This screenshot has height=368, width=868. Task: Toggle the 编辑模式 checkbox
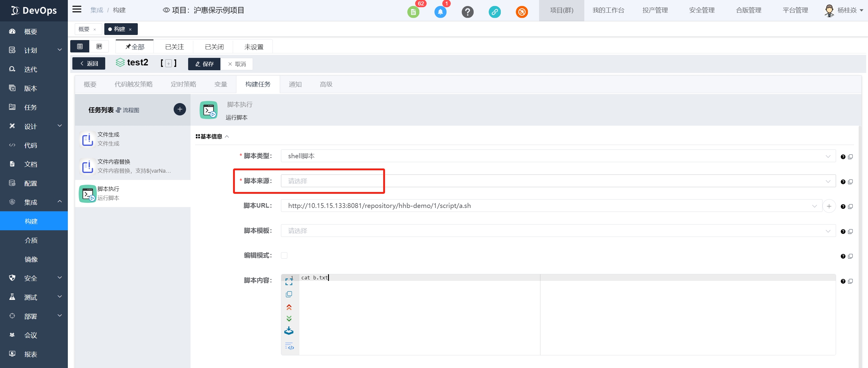click(x=284, y=256)
